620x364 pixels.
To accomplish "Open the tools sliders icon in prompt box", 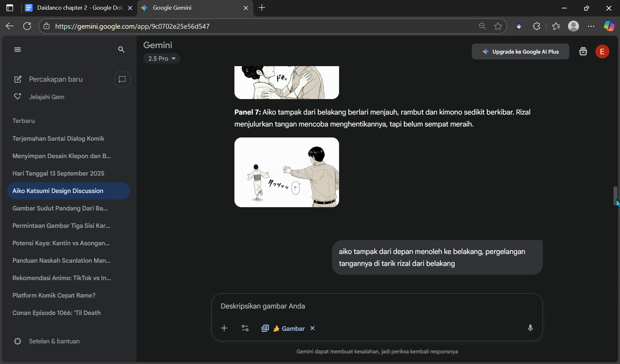I will [x=245, y=328].
